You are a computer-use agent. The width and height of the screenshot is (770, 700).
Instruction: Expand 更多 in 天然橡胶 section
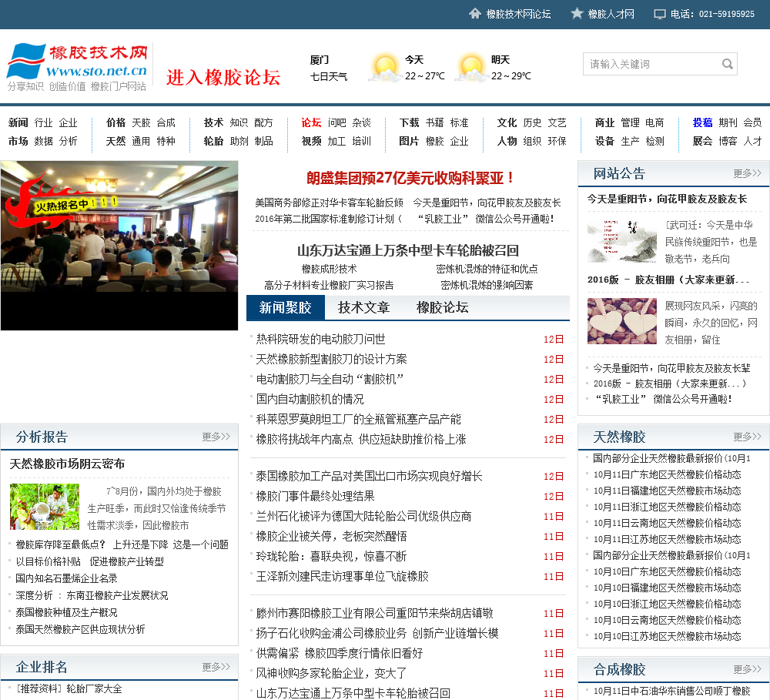click(x=747, y=436)
